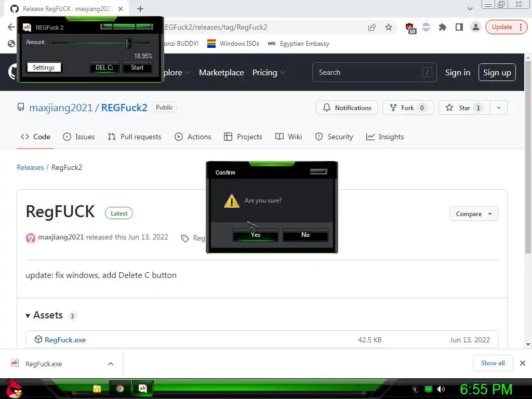This screenshot has width=532, height=399.
Task: Open Egyptian Embassy bookmark
Action: coord(298,44)
